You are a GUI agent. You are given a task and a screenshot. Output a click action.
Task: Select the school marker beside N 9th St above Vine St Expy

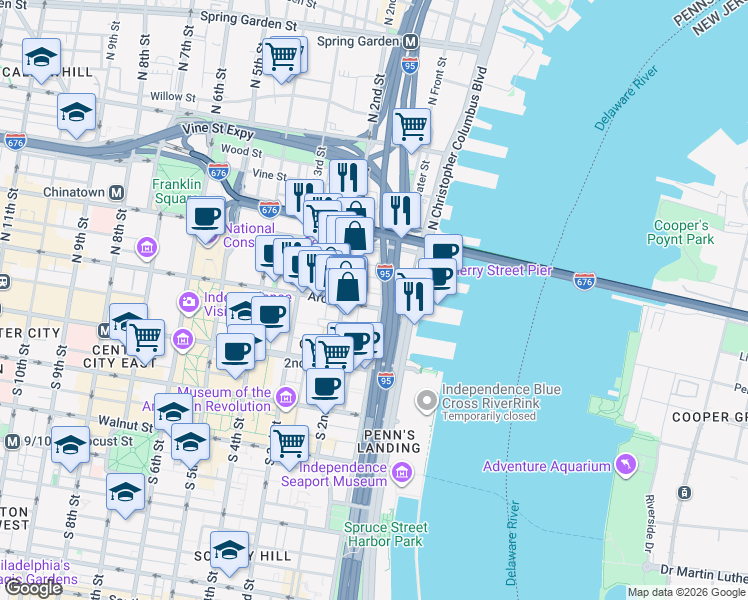point(76,114)
